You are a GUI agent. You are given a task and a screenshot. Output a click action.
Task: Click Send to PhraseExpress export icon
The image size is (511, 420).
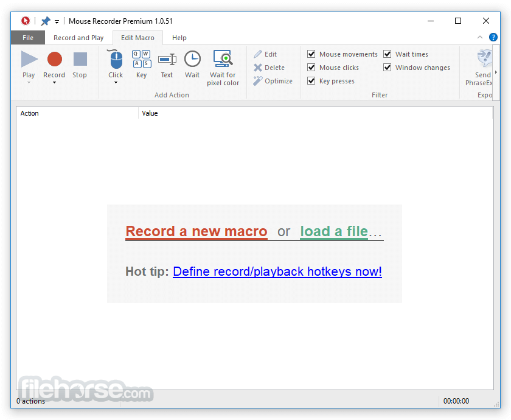(x=484, y=58)
